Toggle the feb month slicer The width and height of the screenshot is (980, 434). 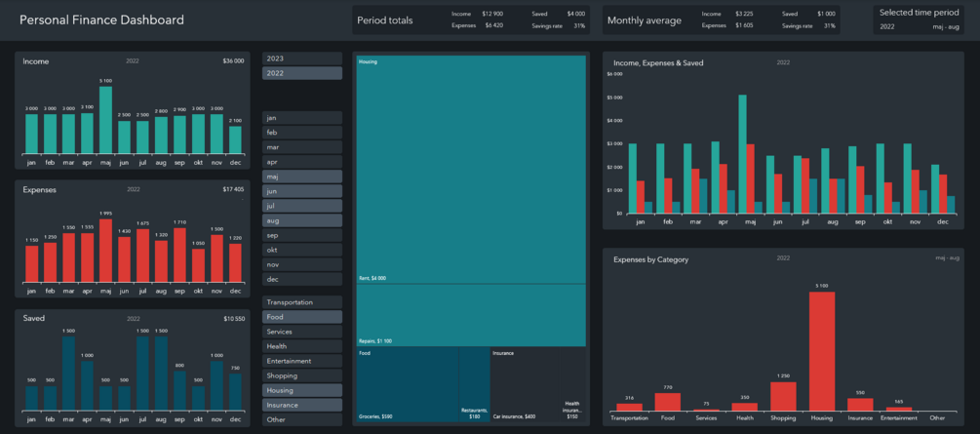pos(302,133)
